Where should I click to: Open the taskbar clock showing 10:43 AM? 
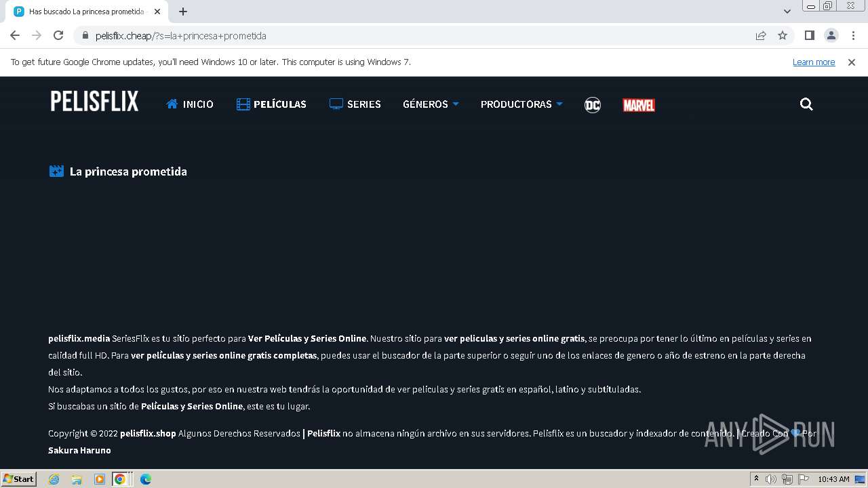tap(833, 479)
